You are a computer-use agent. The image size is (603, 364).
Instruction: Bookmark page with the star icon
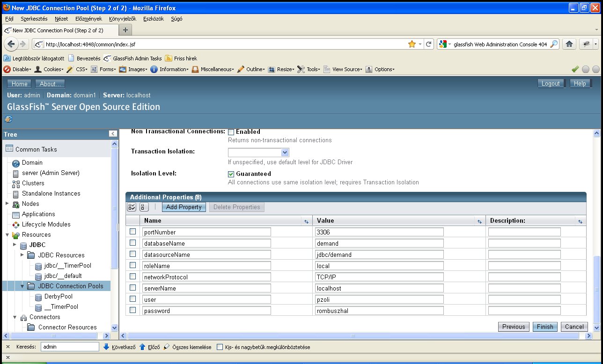click(x=412, y=44)
